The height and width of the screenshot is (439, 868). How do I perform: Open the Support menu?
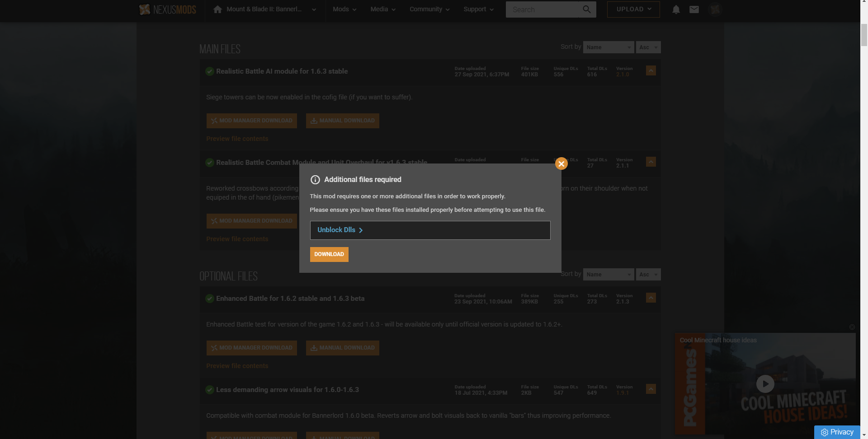coord(478,9)
